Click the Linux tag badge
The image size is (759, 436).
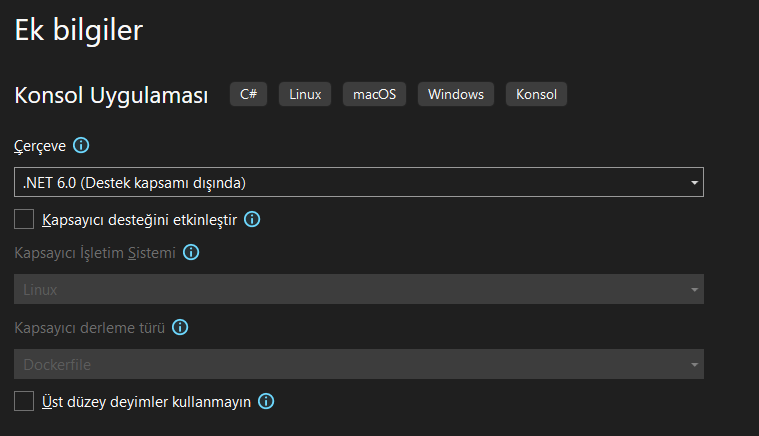[x=305, y=95]
